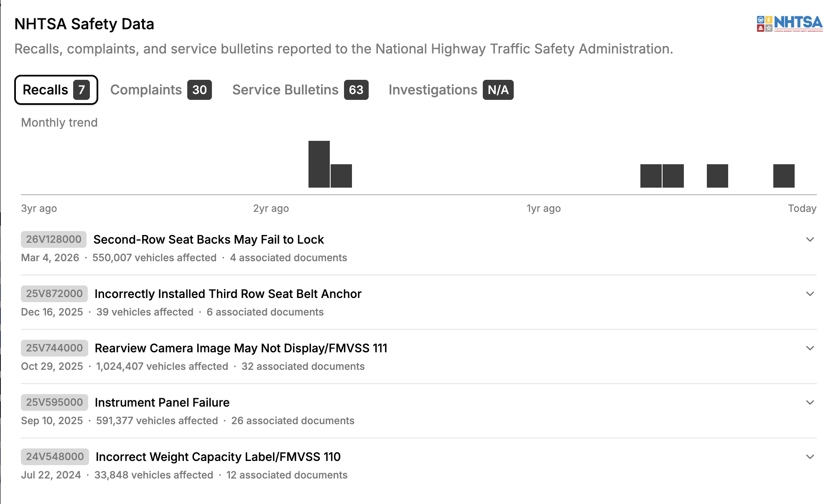831x504 pixels.
Task: Click the 'Monthly trend' label
Action: coord(59,122)
